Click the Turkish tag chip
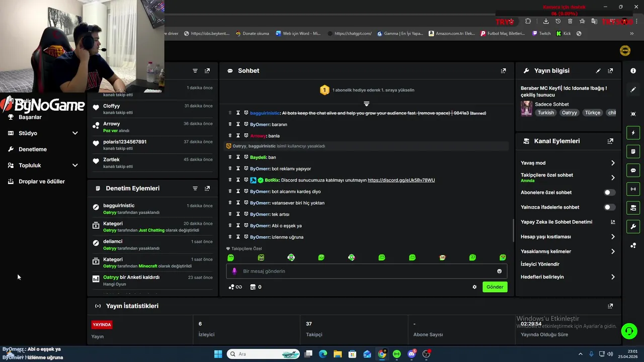644x362 pixels. 546,113
